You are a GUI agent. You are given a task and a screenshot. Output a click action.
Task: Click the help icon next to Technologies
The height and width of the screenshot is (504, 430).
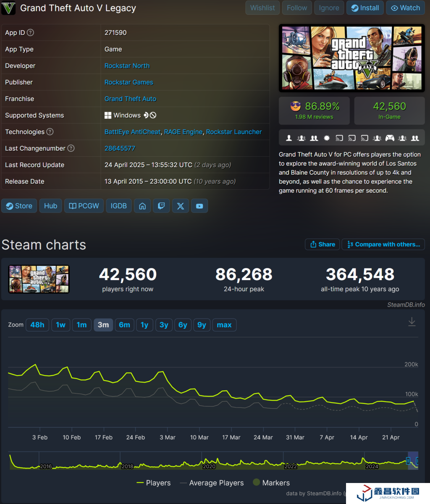coord(50,132)
